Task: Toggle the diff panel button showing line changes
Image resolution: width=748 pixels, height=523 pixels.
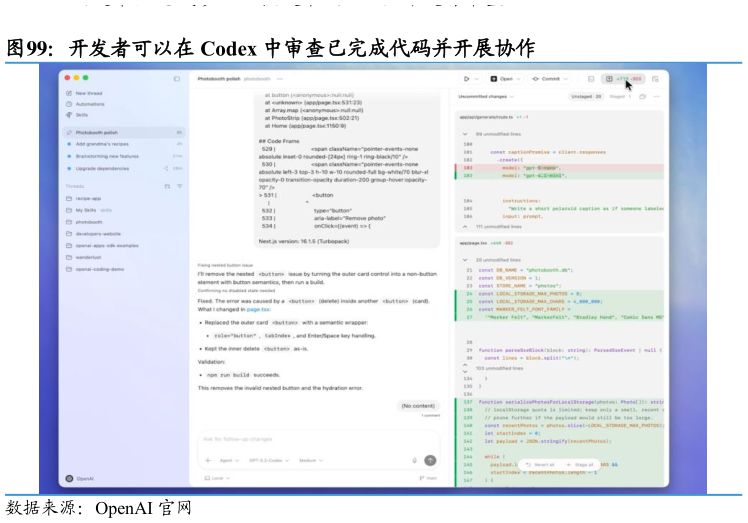Action: click(x=623, y=79)
